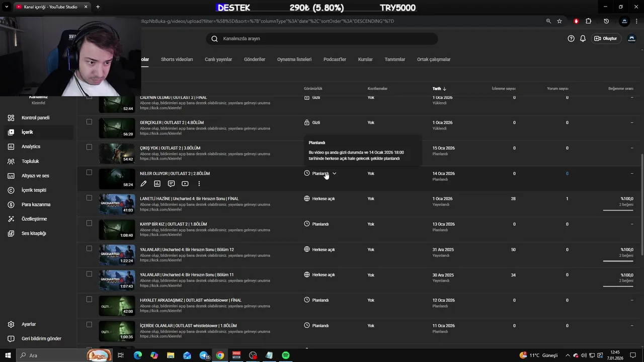This screenshot has width=644, height=362.
Task: Switch to Oynatma listeleri tab
Action: click(x=294, y=59)
